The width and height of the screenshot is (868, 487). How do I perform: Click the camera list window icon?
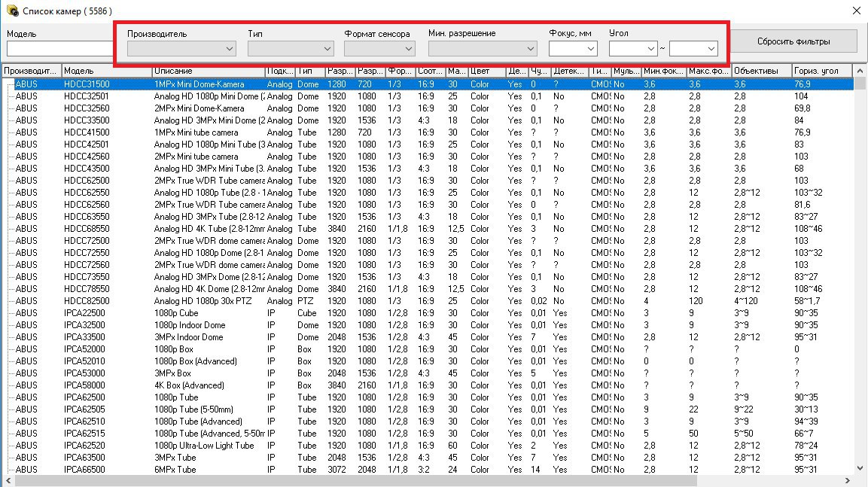(x=12, y=11)
